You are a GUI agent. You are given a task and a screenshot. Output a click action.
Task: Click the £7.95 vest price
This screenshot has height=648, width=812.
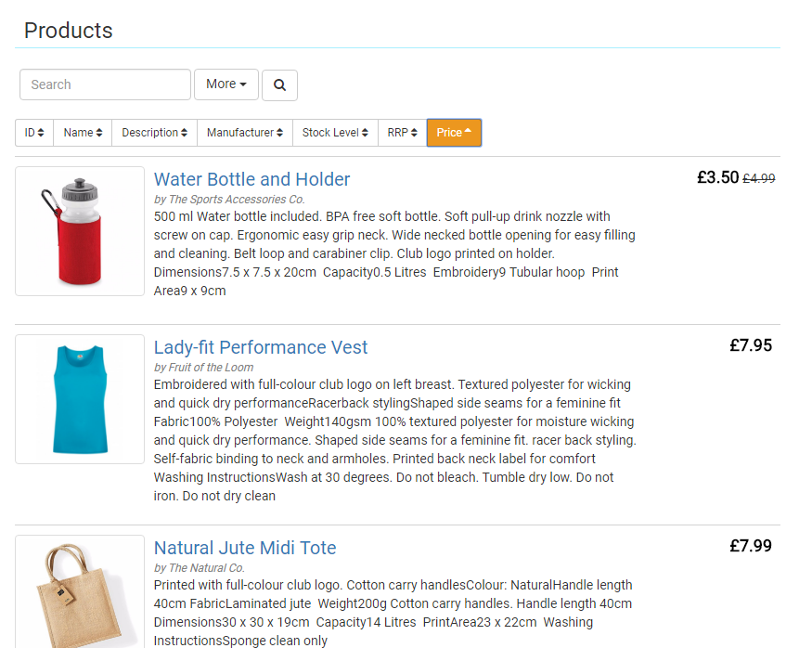point(750,345)
